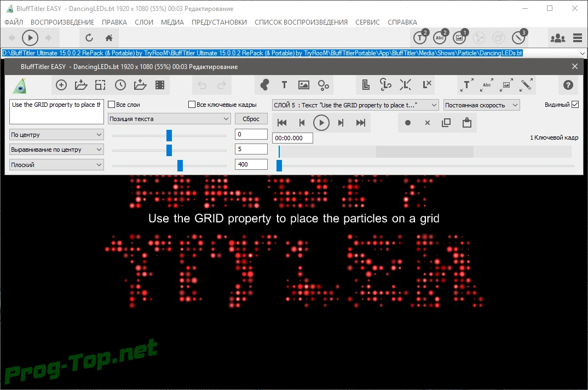
Task: Jump to the last keyframe
Action: [x=360, y=123]
